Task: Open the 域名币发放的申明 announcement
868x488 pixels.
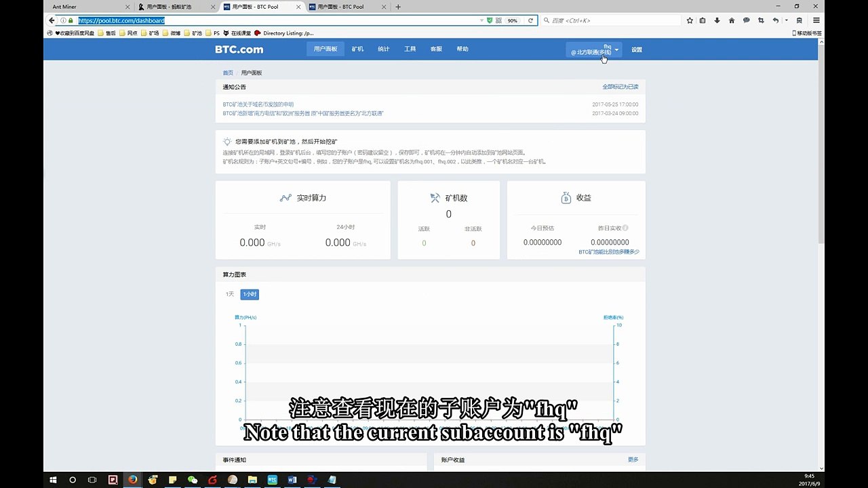Action: tap(258, 104)
